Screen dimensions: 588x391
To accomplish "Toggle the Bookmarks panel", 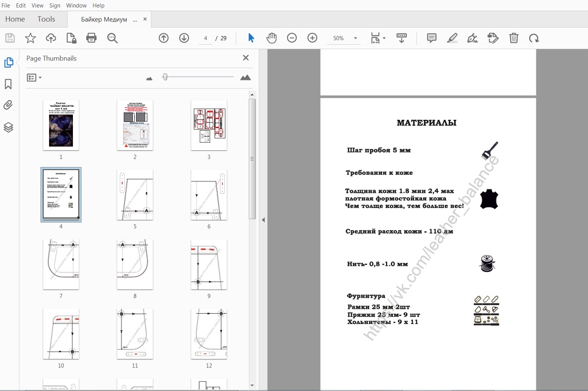I will [x=9, y=84].
